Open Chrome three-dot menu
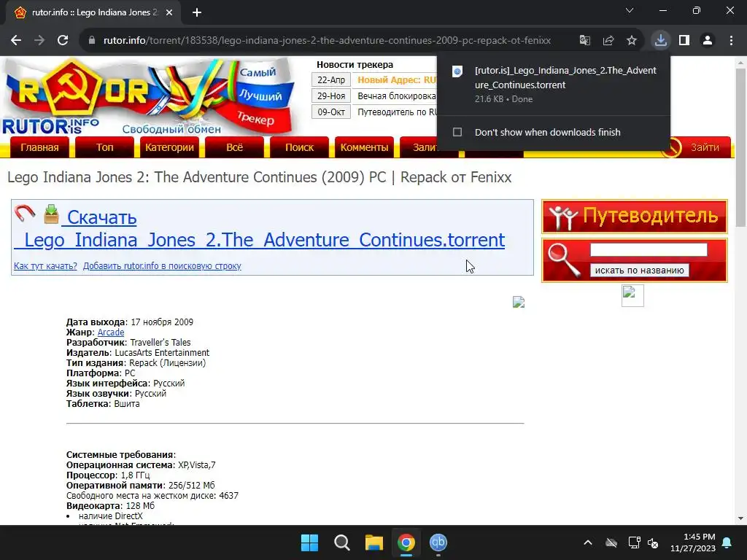The width and height of the screenshot is (747, 560). tap(731, 41)
